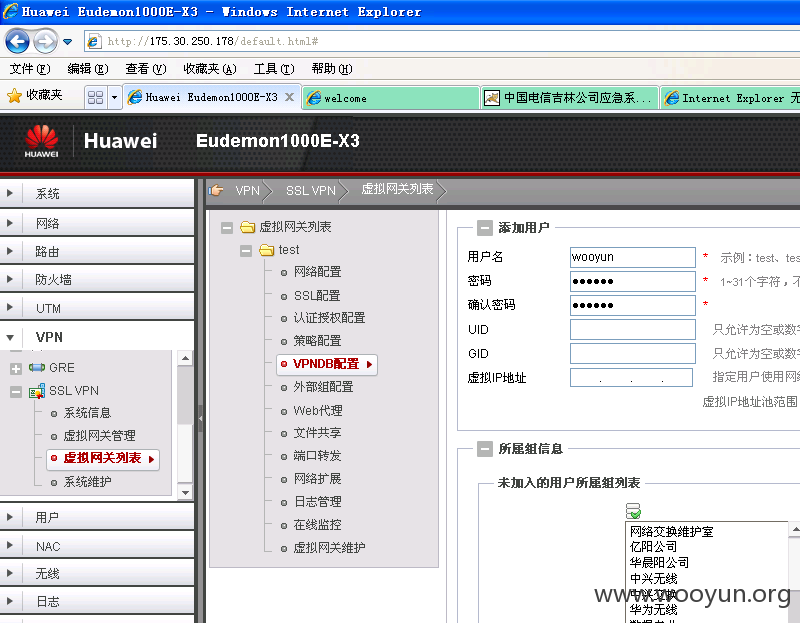
Task: Click the SSL VPN node icon
Action: tap(37, 391)
